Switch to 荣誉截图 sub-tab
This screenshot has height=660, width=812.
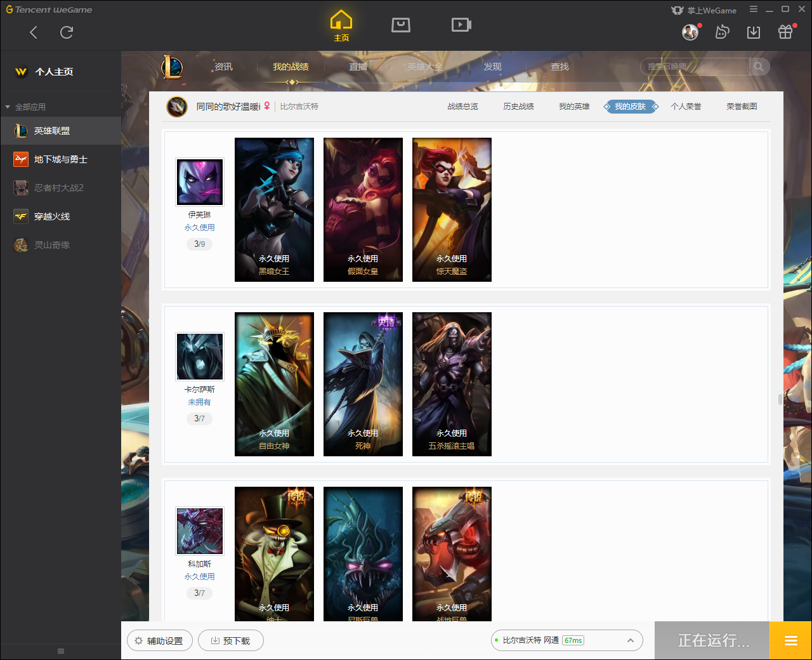point(742,107)
